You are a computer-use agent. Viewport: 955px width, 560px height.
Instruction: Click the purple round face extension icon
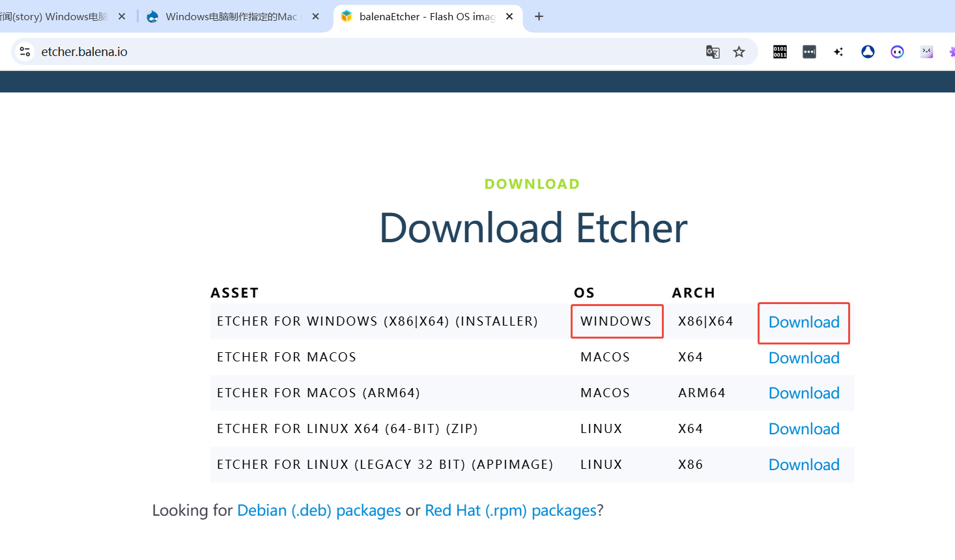(x=897, y=52)
